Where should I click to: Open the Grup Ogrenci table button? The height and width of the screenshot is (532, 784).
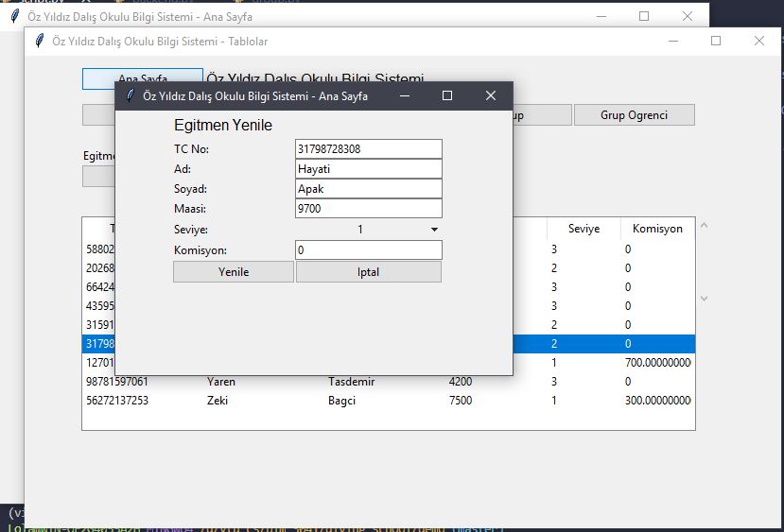(634, 115)
